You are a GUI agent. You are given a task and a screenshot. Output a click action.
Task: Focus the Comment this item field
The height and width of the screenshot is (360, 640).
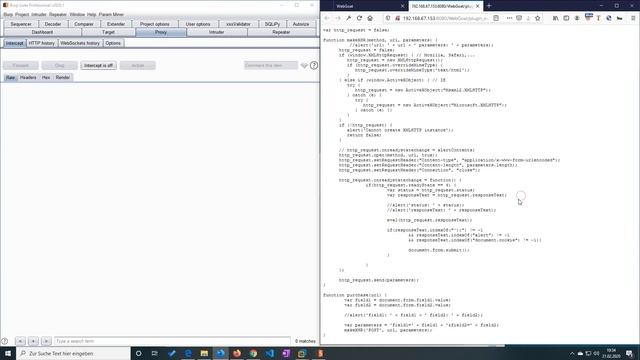click(x=271, y=65)
